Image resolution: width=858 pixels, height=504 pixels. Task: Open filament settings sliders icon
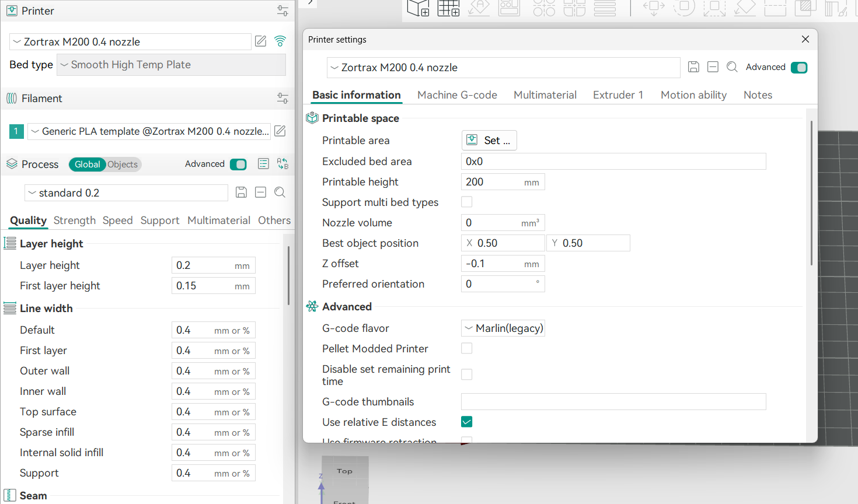point(282,99)
